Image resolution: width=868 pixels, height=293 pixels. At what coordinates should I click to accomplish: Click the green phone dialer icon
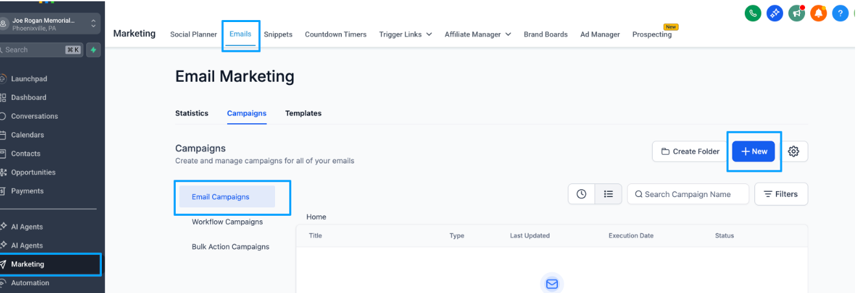[x=753, y=13]
